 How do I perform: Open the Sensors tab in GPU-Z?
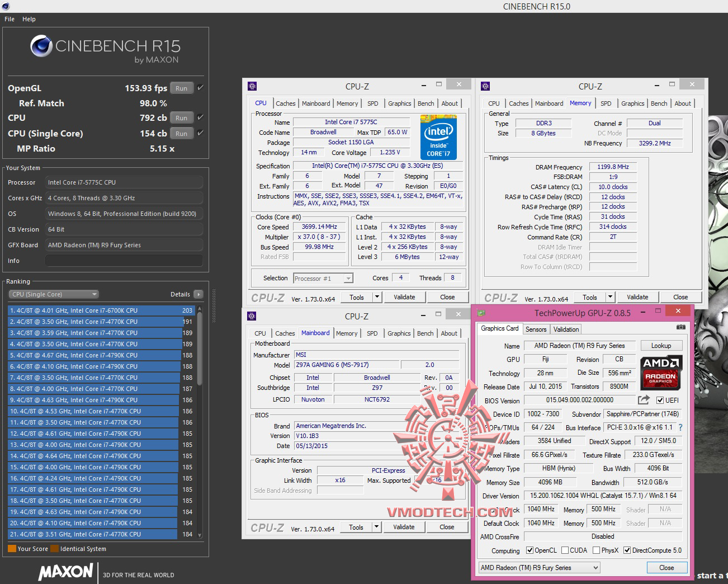click(536, 329)
